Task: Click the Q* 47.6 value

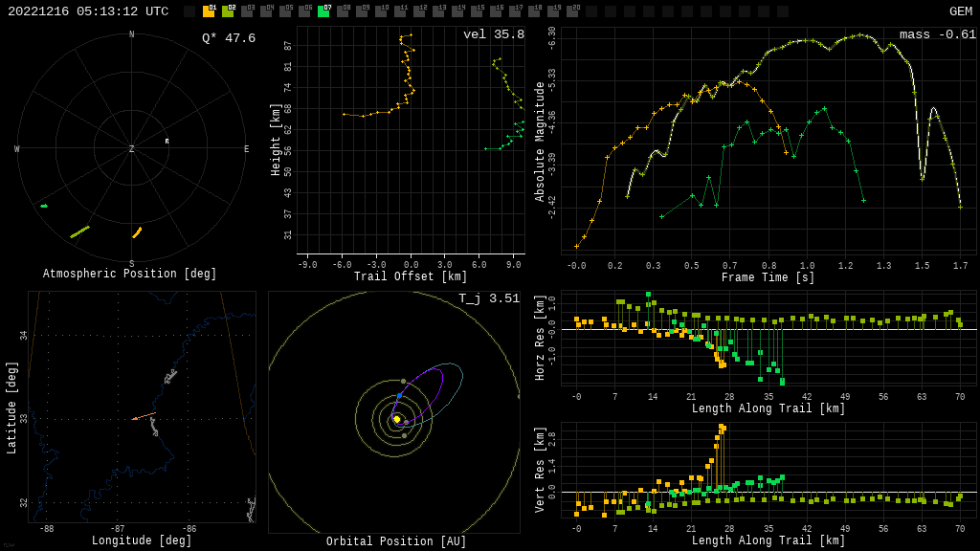Action: click(228, 38)
